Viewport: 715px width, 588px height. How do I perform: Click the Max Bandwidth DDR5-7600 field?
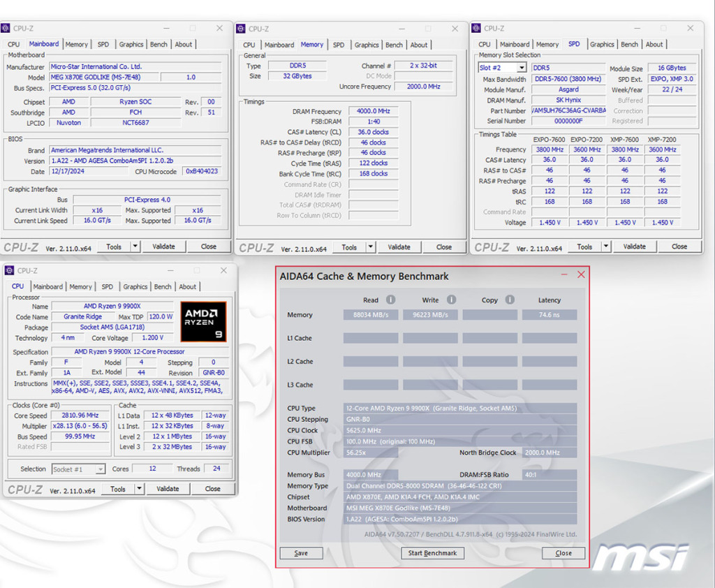tap(568, 78)
